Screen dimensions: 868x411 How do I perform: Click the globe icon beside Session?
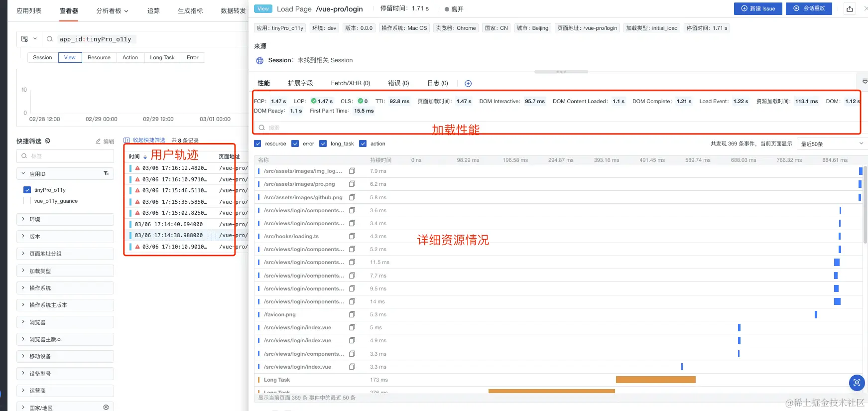[259, 60]
